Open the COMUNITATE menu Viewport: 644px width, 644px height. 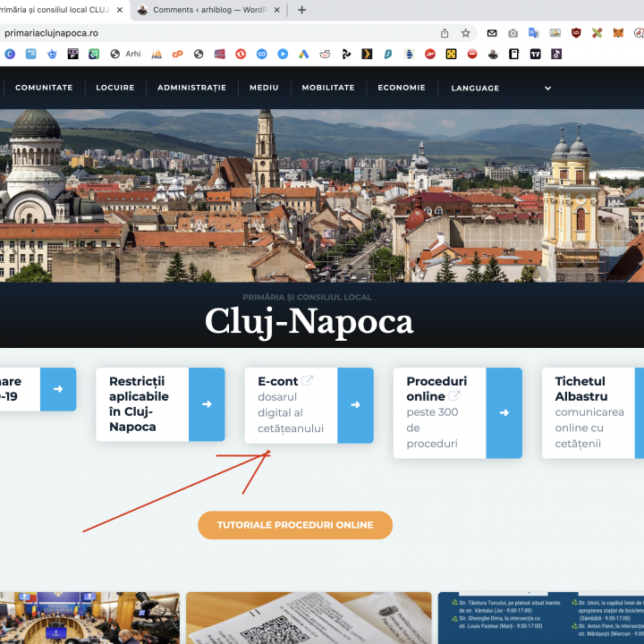44,88
